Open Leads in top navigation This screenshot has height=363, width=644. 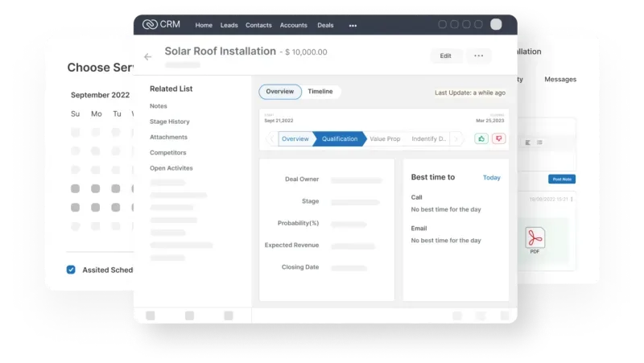(230, 25)
